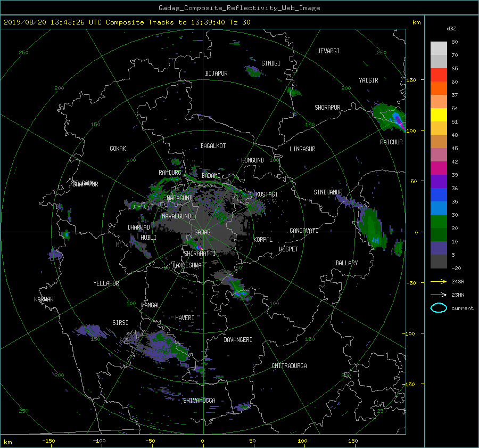
Task: Click the magenta 42 dBZ legend swatch
Action: tap(439, 168)
